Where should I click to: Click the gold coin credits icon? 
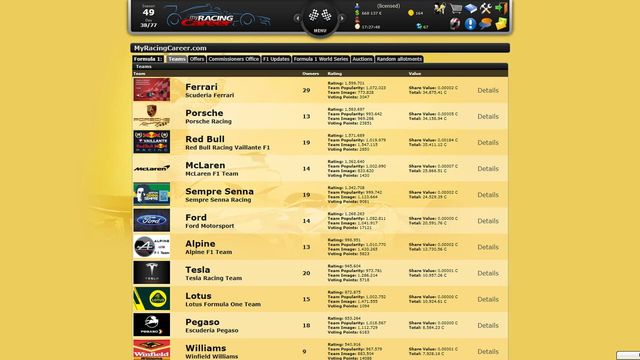[x=411, y=13]
